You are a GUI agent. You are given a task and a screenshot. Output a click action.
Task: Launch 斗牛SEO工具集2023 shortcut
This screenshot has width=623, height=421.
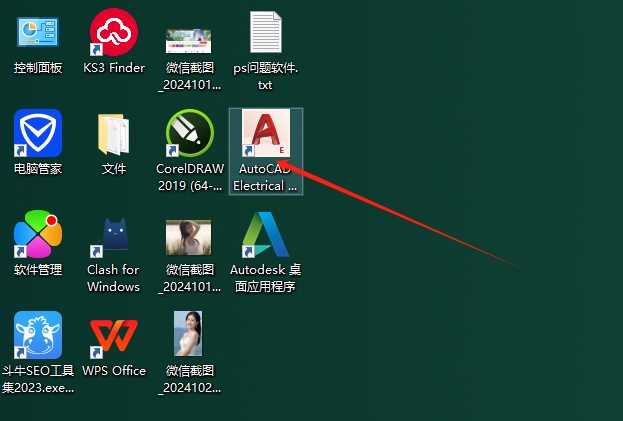click(38, 335)
